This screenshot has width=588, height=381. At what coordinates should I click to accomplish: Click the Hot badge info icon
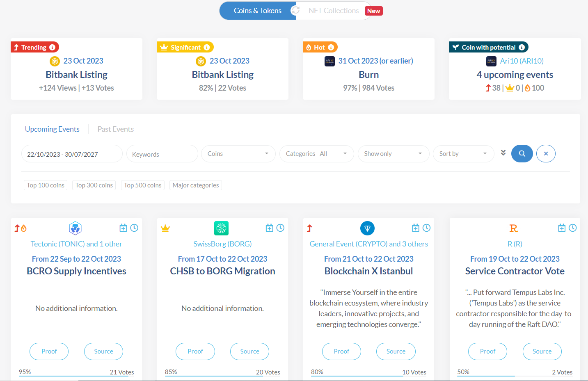pos(331,47)
